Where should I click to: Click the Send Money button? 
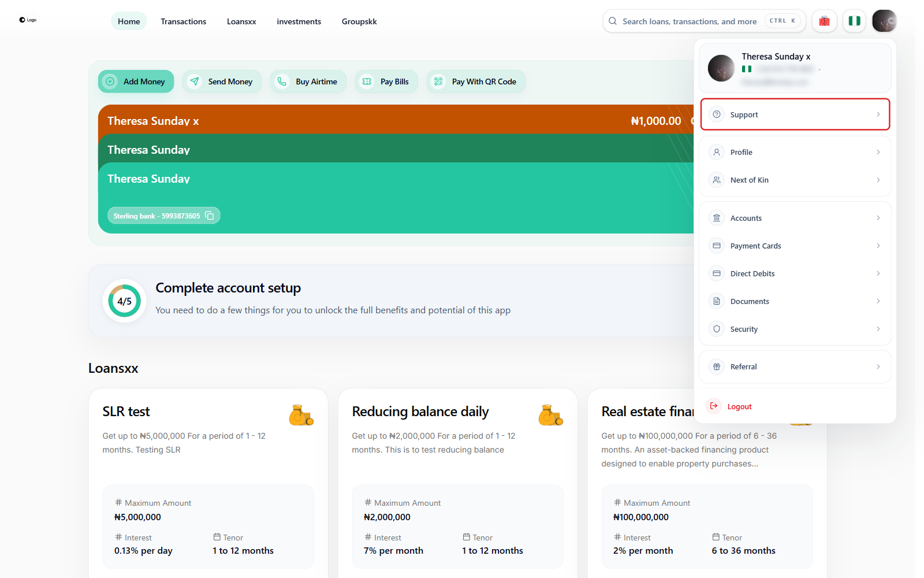click(x=222, y=81)
